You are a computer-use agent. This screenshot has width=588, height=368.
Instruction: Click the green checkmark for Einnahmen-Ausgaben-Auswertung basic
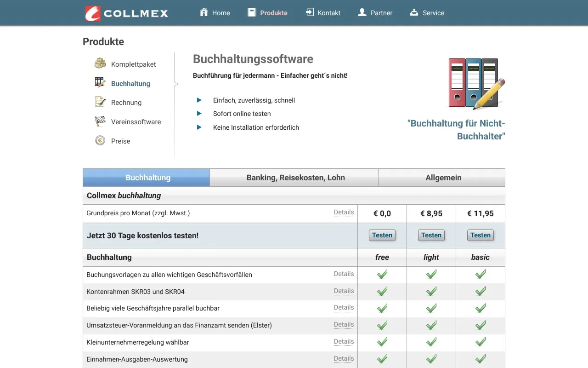pos(480,359)
